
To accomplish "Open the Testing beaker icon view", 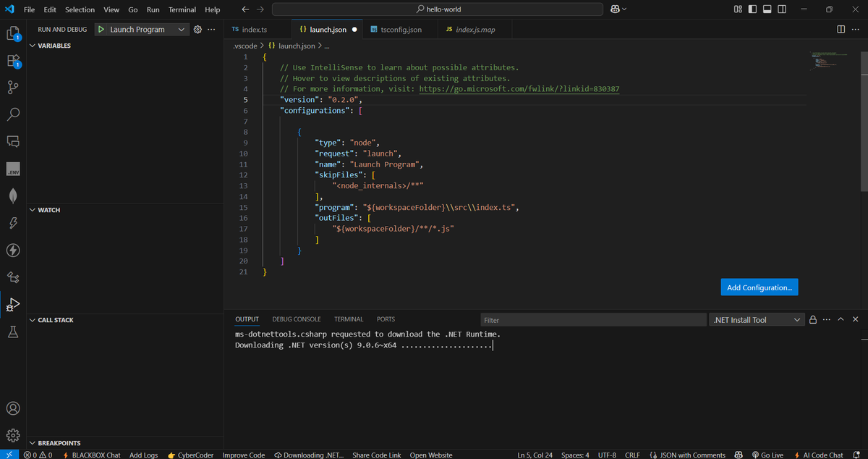I will click(12, 332).
